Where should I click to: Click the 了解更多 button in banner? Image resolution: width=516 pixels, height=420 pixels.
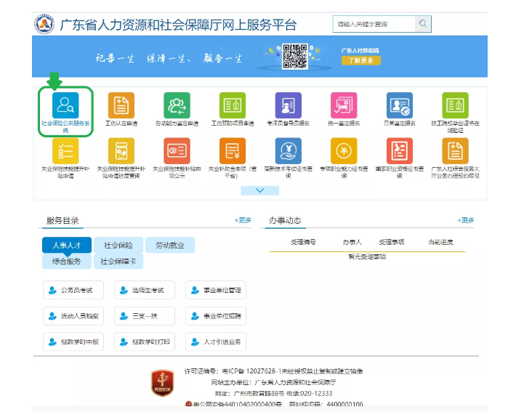tap(361, 60)
